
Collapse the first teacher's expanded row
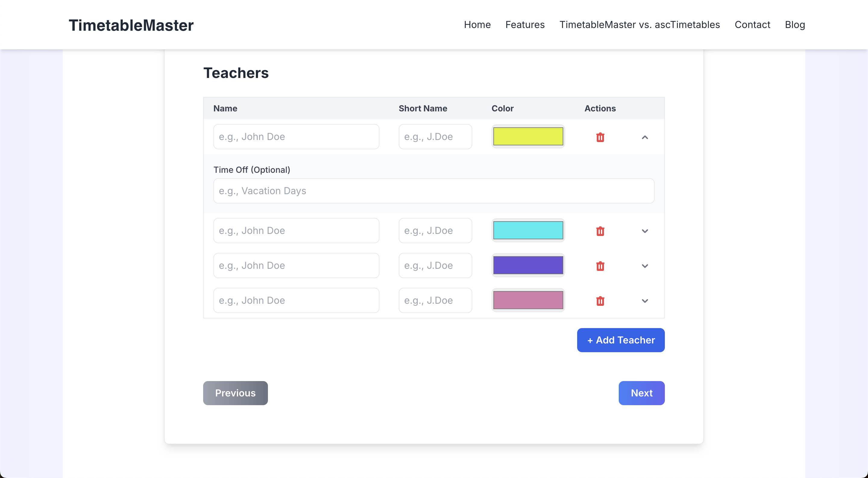pos(645,137)
